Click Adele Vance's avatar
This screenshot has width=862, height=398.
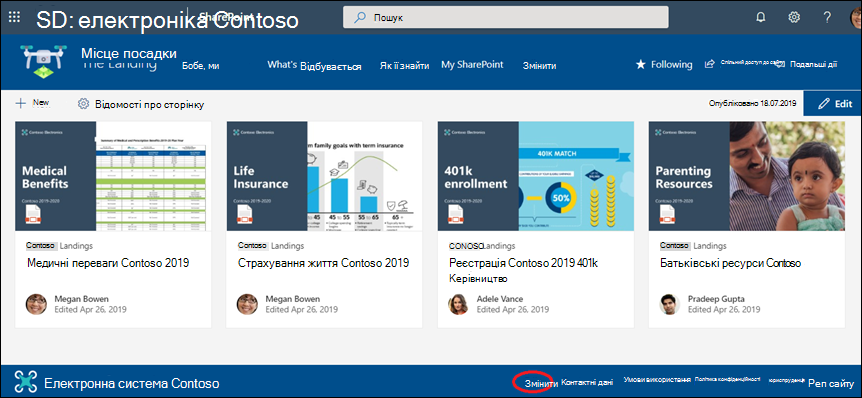click(x=458, y=304)
